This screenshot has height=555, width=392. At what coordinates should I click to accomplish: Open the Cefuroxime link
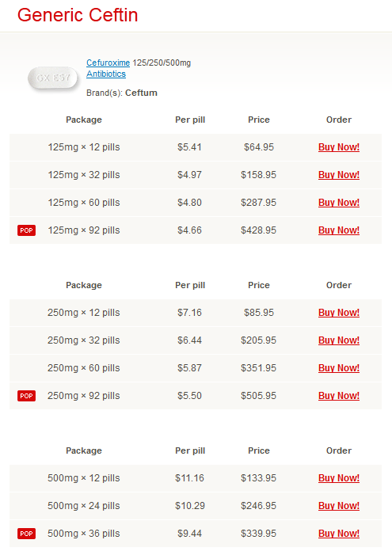coord(108,63)
